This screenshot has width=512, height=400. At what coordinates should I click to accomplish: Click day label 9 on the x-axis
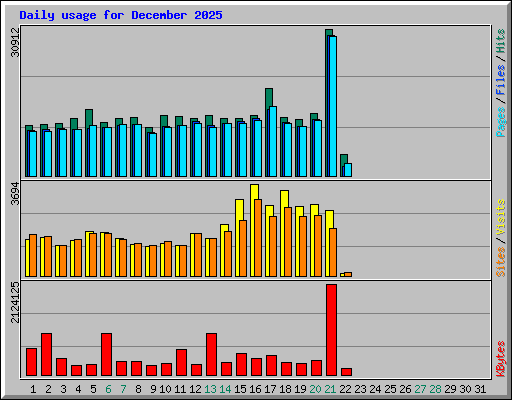tap(153, 389)
